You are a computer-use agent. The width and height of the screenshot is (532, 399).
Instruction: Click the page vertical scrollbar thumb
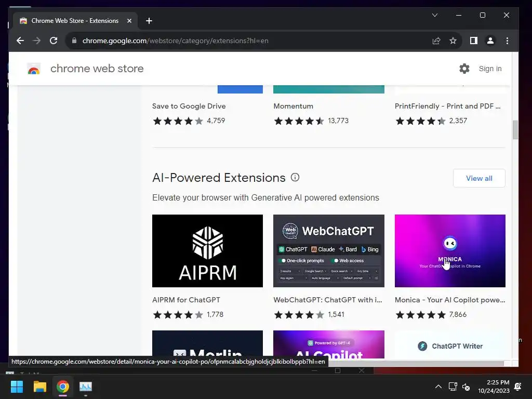click(515, 129)
